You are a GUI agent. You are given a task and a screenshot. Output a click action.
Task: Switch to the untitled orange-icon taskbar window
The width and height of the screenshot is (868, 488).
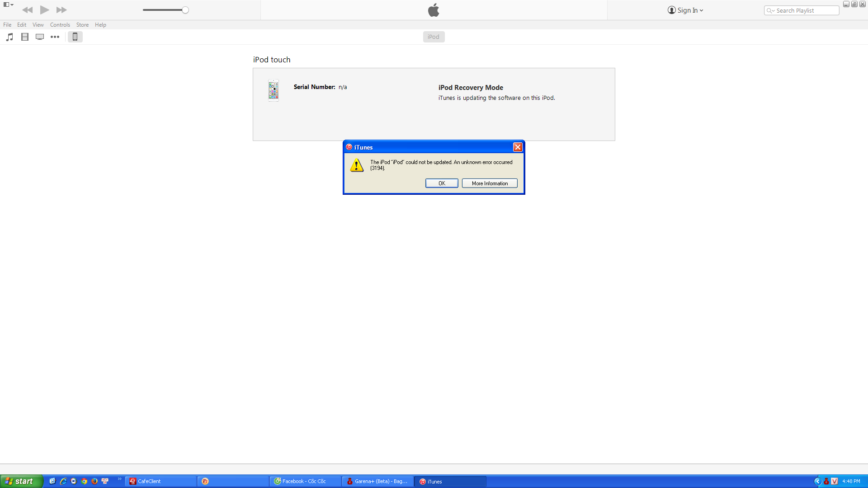coord(233,481)
